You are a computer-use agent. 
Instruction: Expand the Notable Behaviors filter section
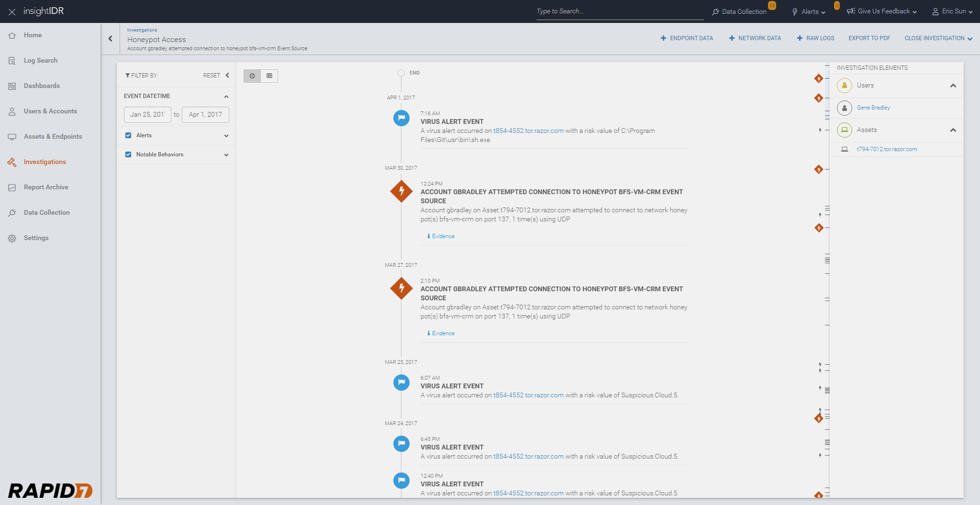(226, 155)
